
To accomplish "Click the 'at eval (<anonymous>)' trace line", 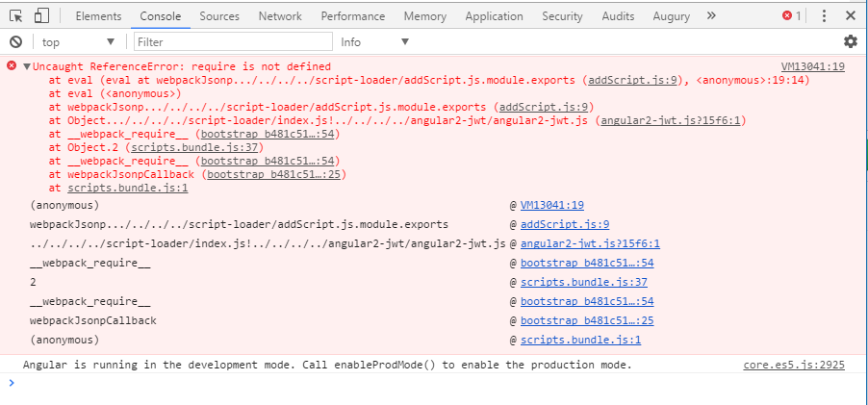I will tap(115, 93).
